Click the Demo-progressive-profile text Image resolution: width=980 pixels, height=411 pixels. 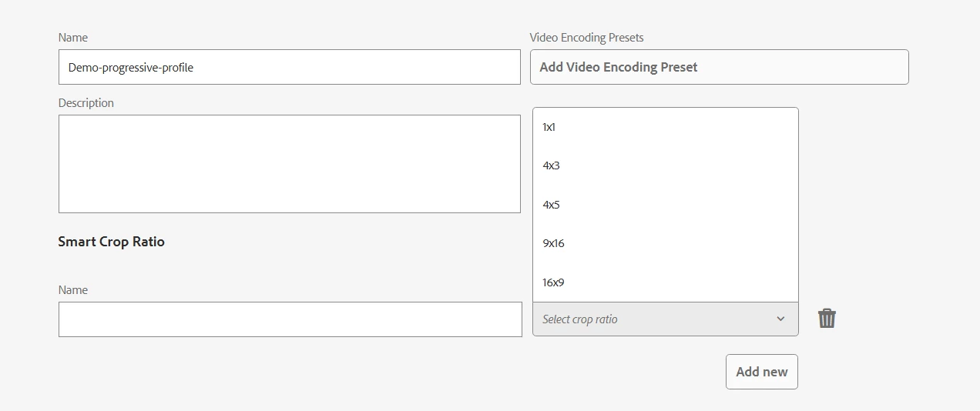click(x=131, y=68)
